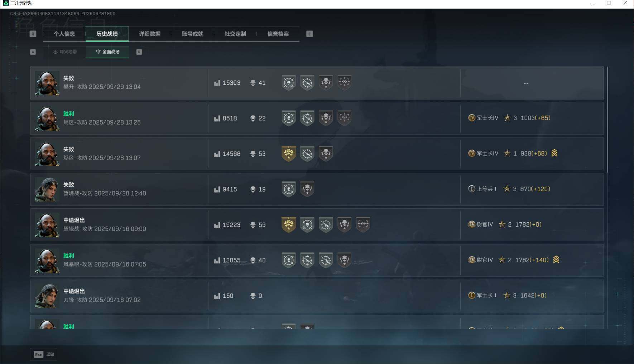Open the 账号成就 tab
The height and width of the screenshot is (364, 634).
[x=192, y=34]
